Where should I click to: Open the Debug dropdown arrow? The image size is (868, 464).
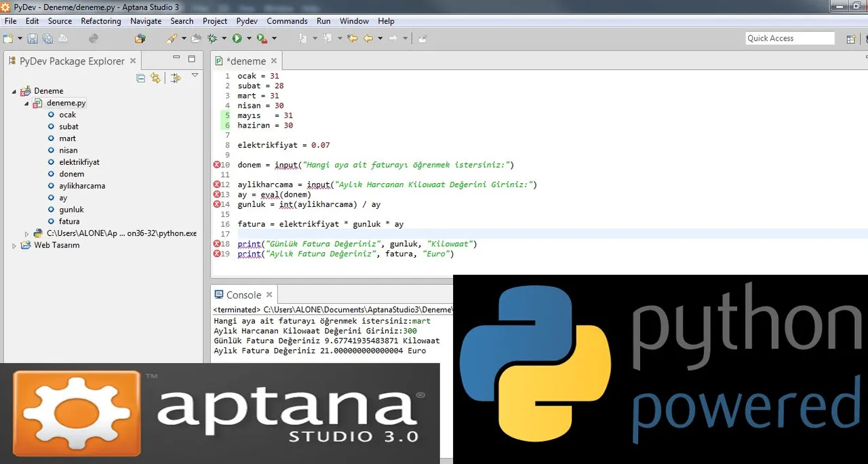pos(224,39)
